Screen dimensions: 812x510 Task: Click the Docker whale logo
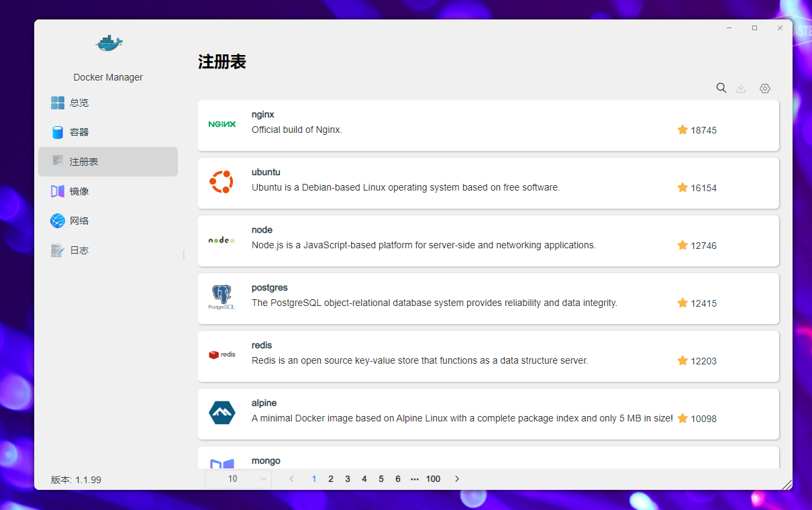(x=109, y=44)
